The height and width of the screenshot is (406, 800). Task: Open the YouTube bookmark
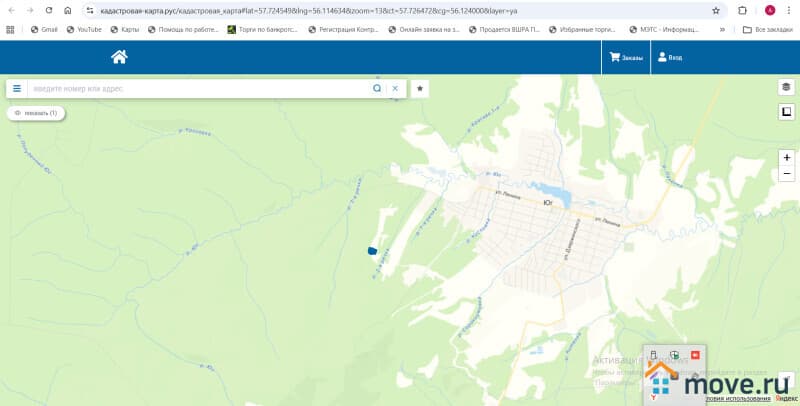coord(83,30)
